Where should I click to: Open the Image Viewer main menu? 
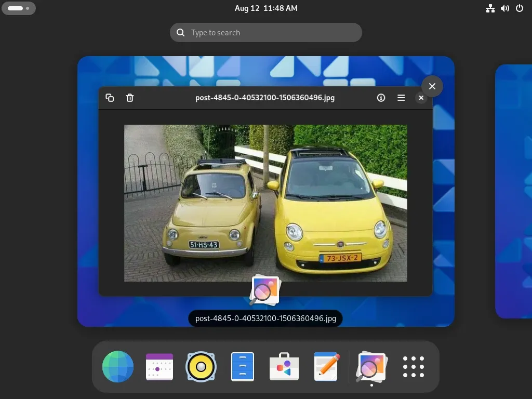click(x=401, y=98)
